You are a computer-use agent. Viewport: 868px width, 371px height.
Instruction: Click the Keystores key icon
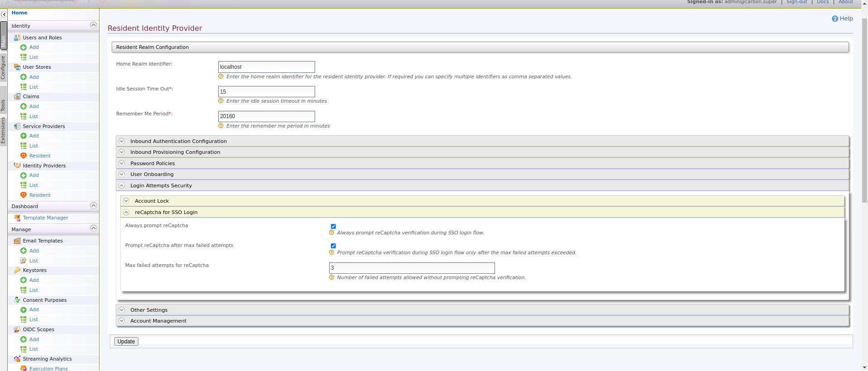point(17,270)
